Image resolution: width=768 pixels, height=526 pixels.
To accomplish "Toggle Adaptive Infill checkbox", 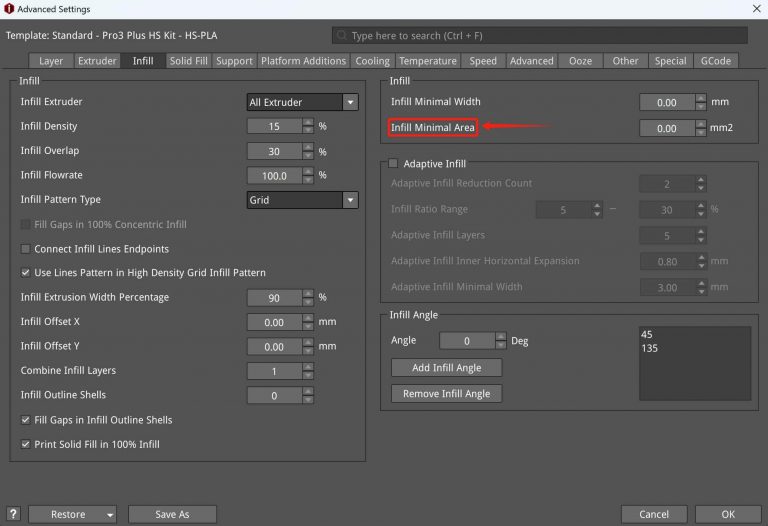I will coord(393,164).
